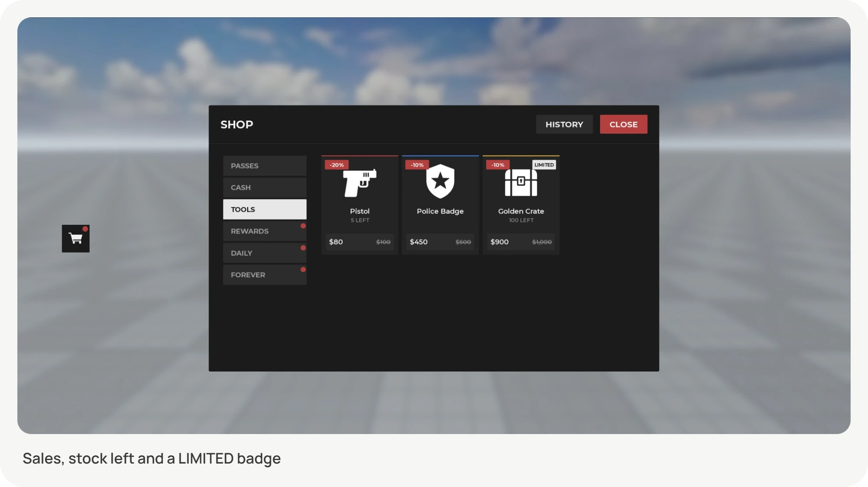The image size is (868, 487).
Task: Click the 'Police Badge' item name
Action: pos(440,211)
